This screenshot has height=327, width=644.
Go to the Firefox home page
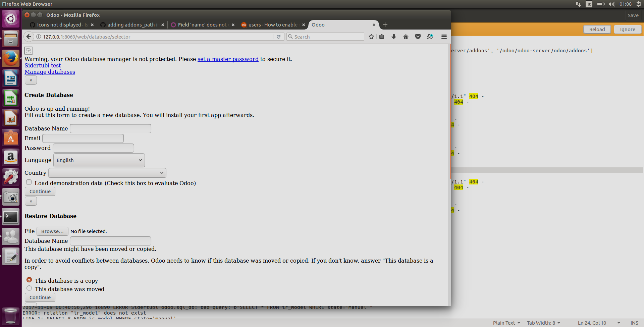tap(406, 37)
